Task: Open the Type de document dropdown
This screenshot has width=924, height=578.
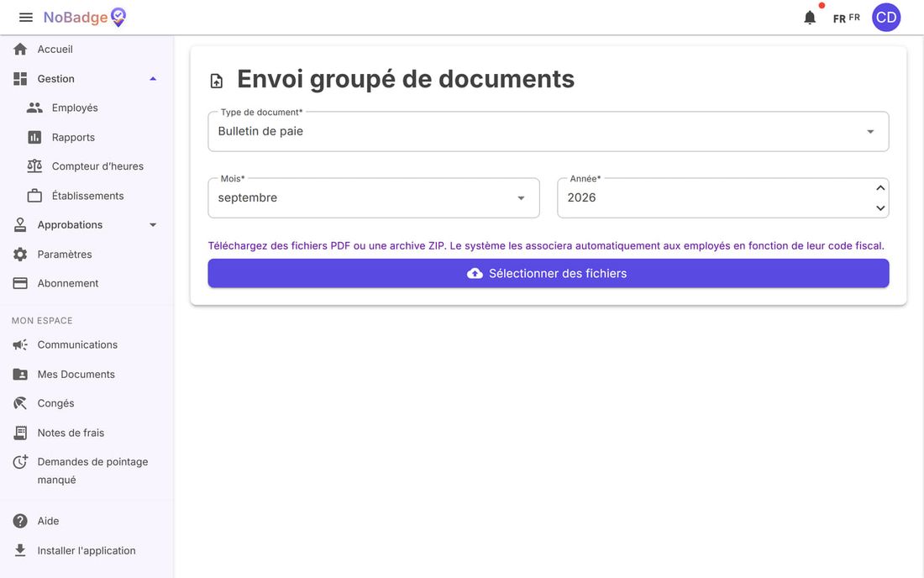Action: [x=548, y=131]
